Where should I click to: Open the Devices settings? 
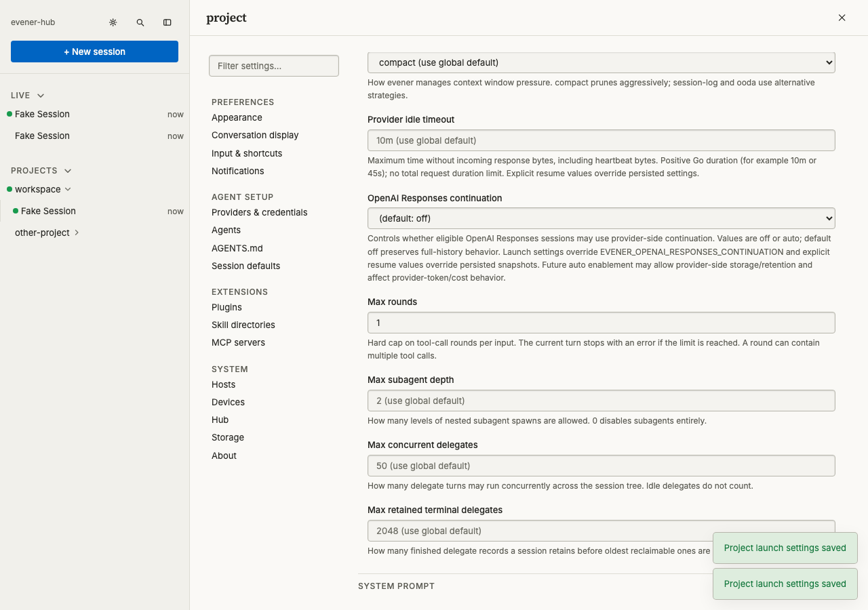[228, 402]
